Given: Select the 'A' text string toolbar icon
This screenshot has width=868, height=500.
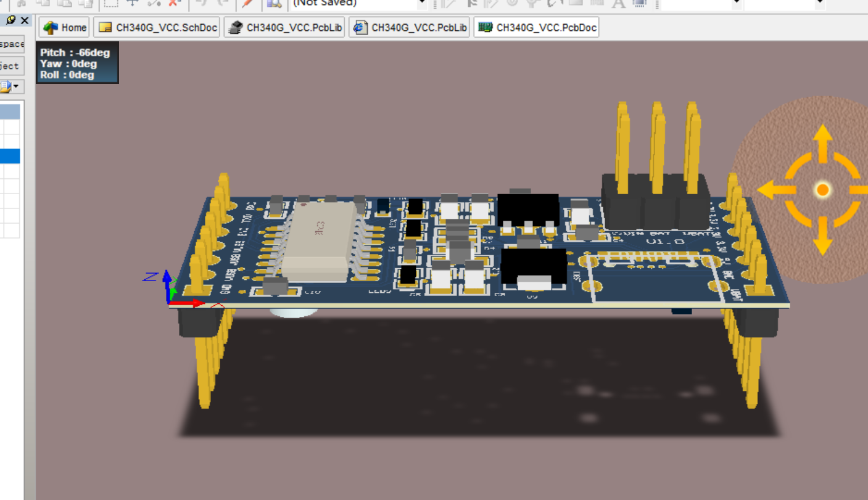Looking at the screenshot, I should click(x=618, y=3).
